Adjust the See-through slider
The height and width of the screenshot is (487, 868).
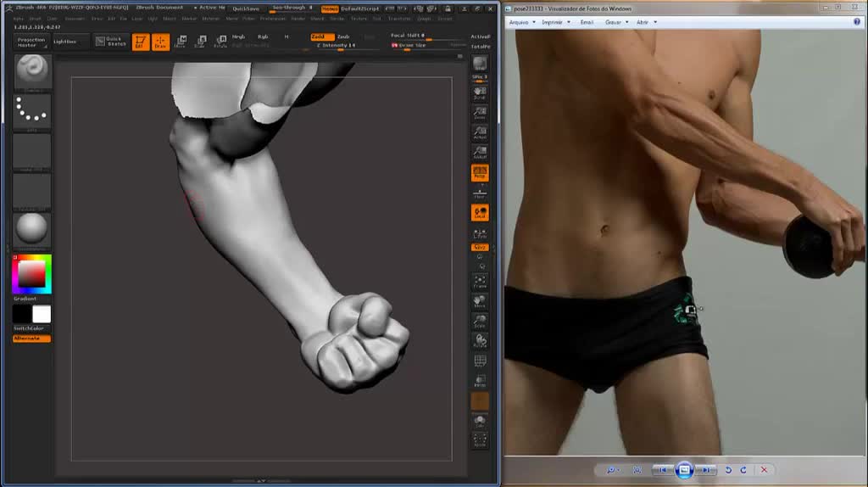click(x=292, y=8)
